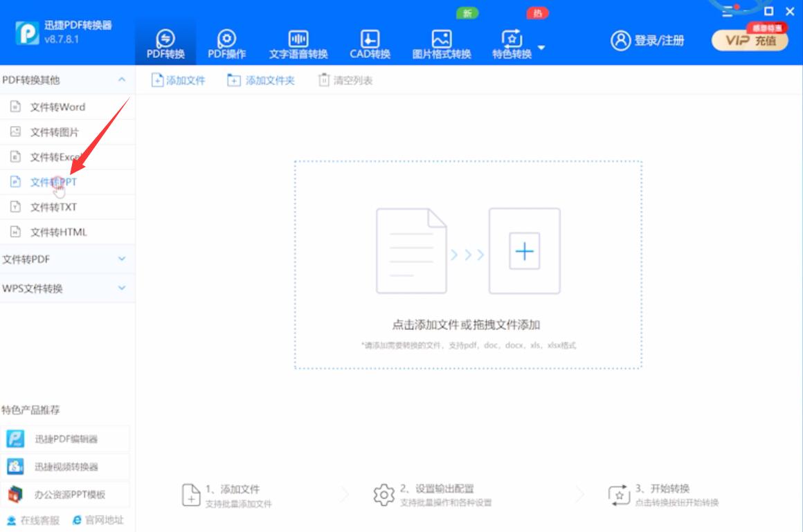Open 迅捷视频转换器 recommended product
The image size is (803, 532).
coord(64,466)
